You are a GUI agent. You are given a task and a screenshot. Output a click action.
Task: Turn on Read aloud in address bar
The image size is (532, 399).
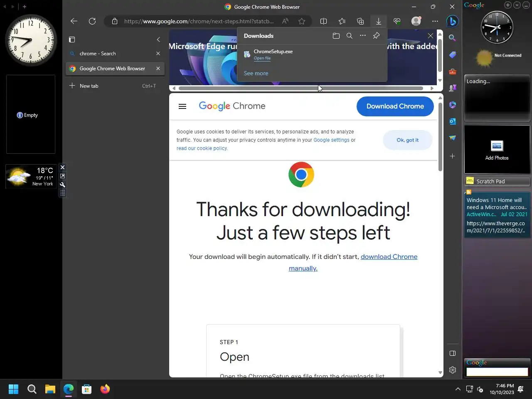point(285,21)
